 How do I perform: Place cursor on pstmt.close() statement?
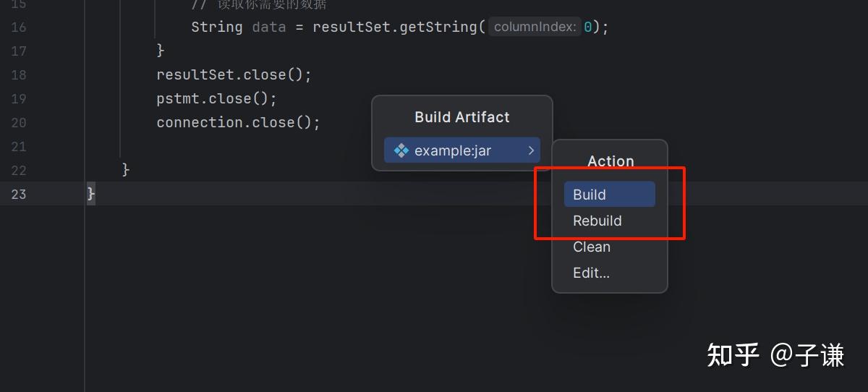tap(216, 98)
